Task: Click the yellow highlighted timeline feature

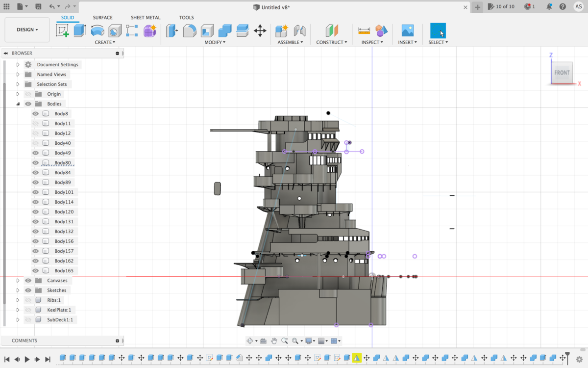Action: 356,358
